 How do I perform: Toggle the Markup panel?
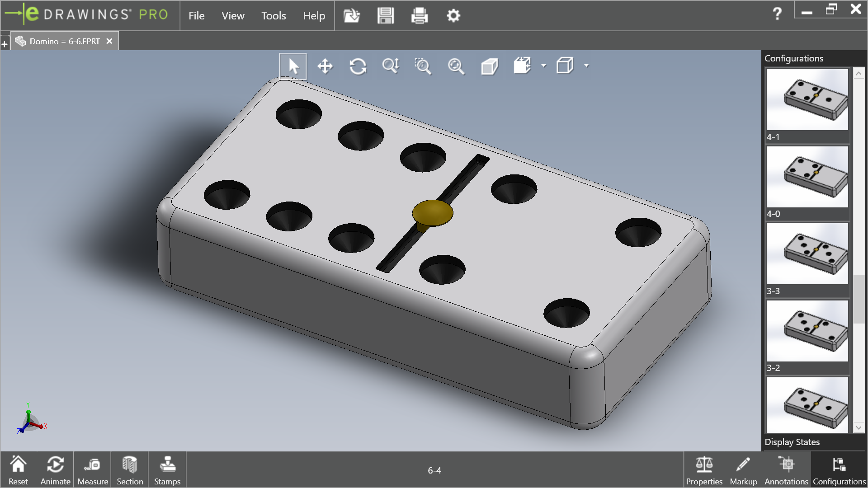(x=743, y=470)
